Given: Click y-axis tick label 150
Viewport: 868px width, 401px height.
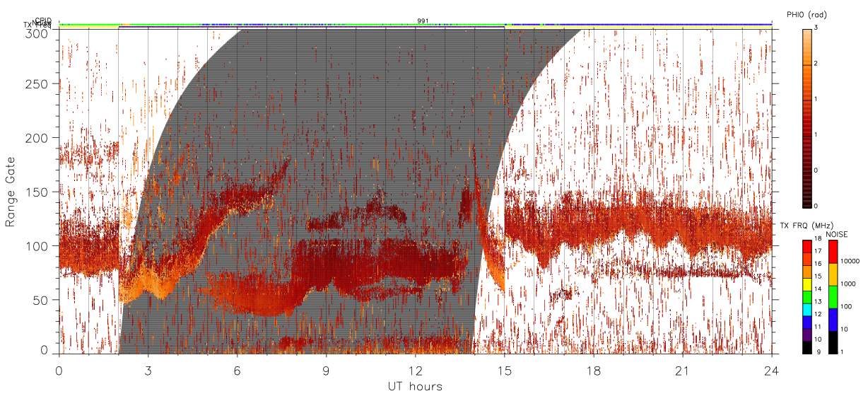Looking at the screenshot, I should (x=38, y=192).
